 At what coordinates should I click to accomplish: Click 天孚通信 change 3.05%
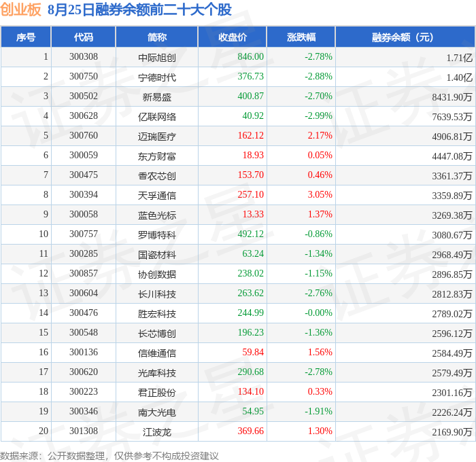(320, 194)
